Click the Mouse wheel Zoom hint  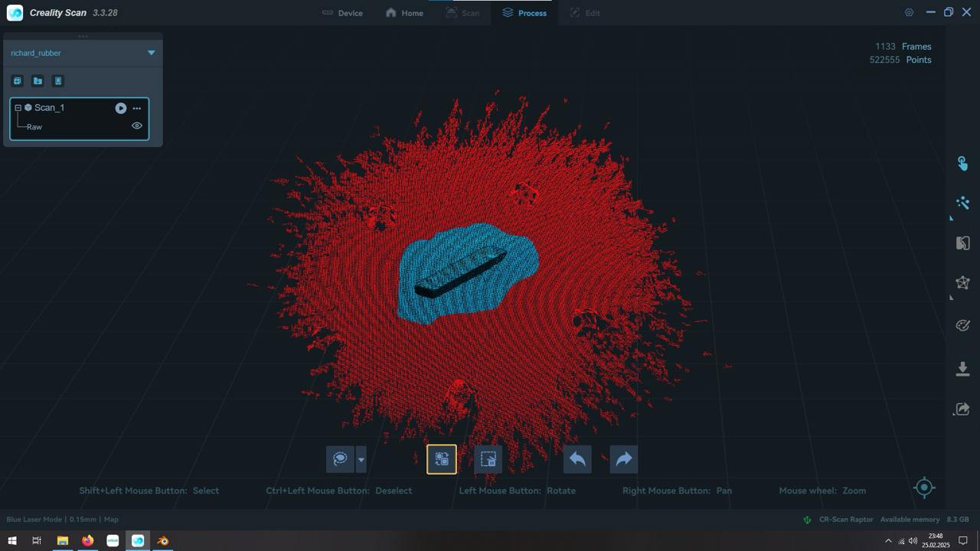(823, 491)
